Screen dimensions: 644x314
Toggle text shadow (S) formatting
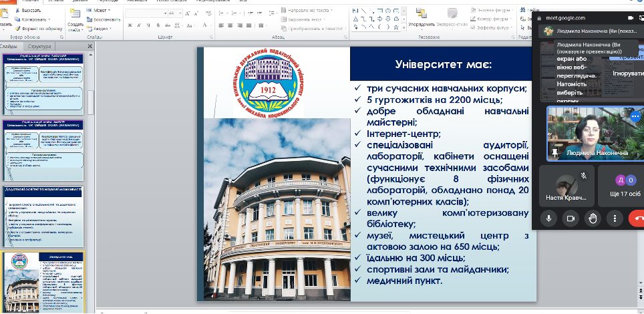[x=158, y=25]
